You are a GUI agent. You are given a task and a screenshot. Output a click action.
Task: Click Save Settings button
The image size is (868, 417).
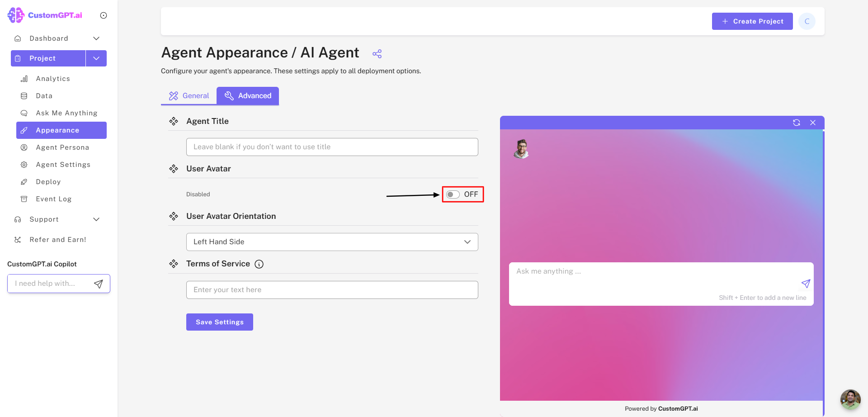click(220, 322)
